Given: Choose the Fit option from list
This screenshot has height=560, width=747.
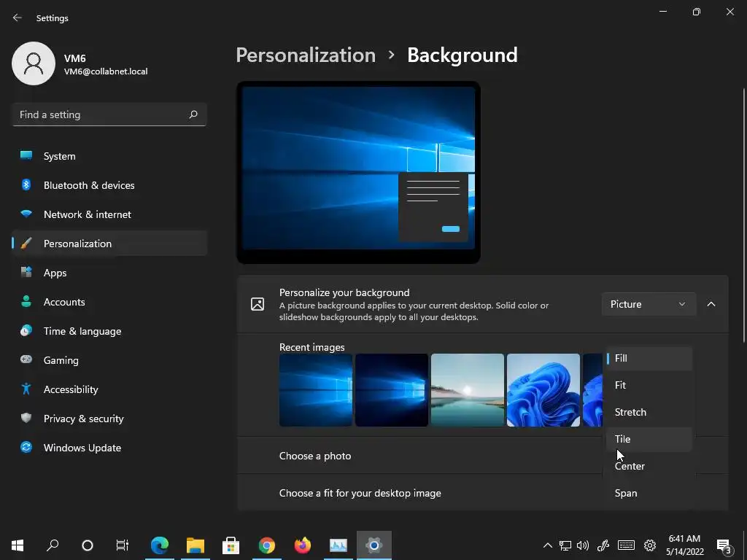Looking at the screenshot, I should (649, 385).
